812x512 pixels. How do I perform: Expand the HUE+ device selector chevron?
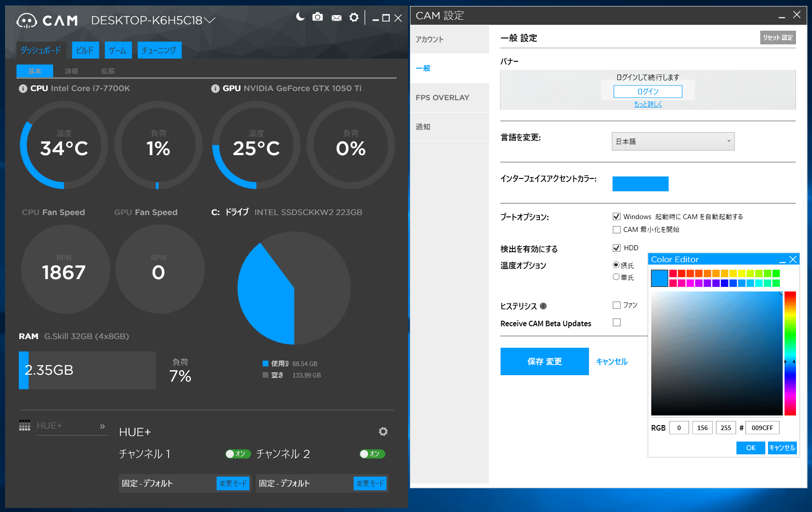click(x=103, y=426)
